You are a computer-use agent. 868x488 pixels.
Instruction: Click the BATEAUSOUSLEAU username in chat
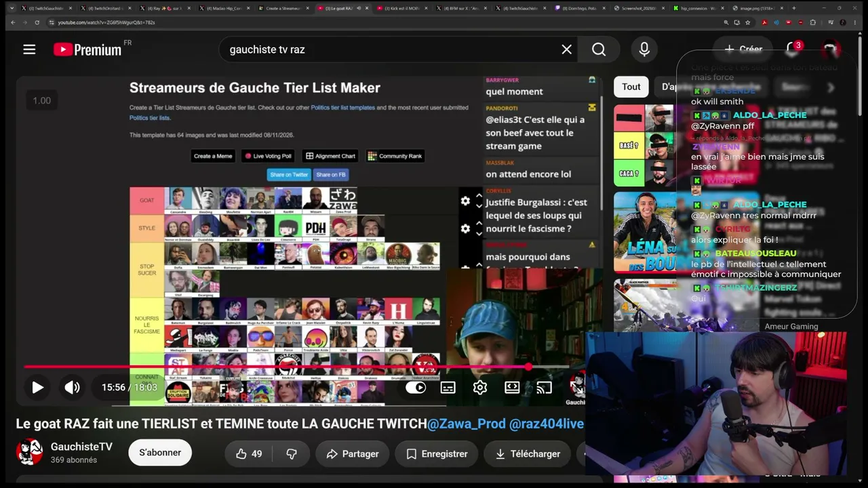point(755,253)
